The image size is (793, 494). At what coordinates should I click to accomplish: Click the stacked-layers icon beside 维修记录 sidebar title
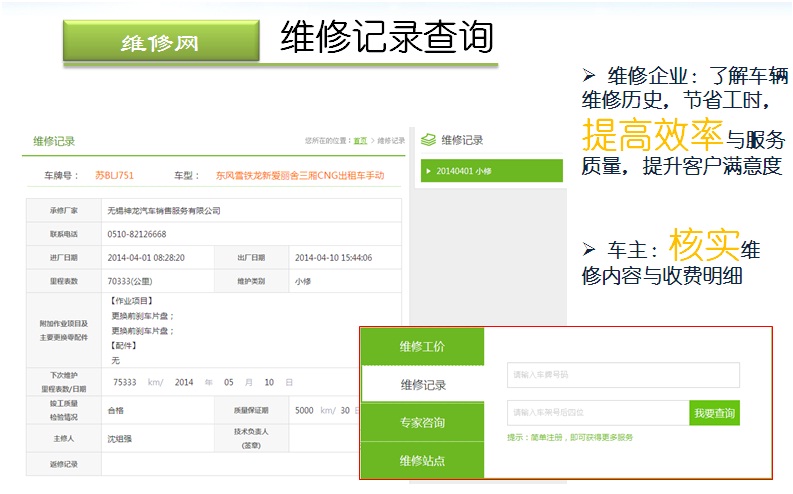(x=428, y=140)
